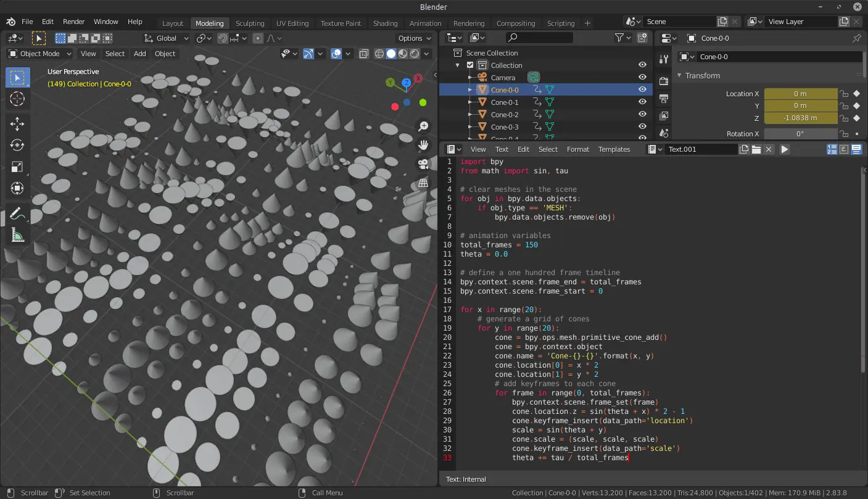Image resolution: width=868 pixels, height=499 pixels.
Task: Click the Options button in the viewport header
Action: click(x=413, y=38)
